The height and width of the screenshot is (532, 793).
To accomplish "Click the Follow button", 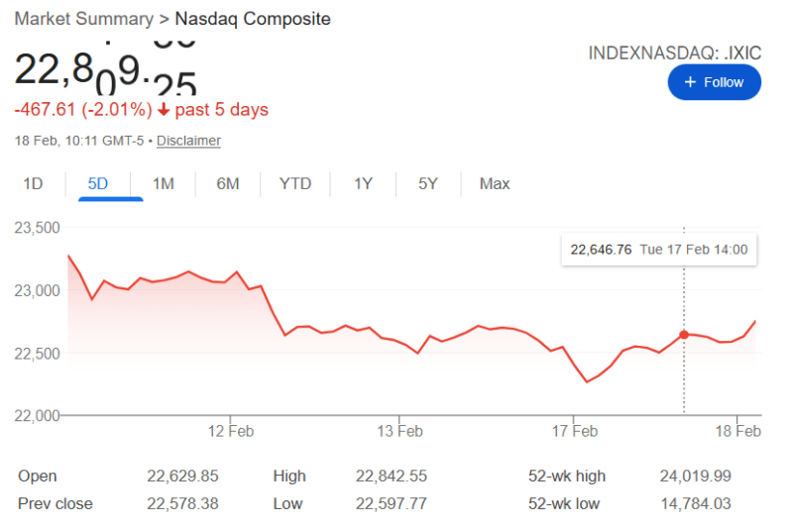I will (714, 82).
